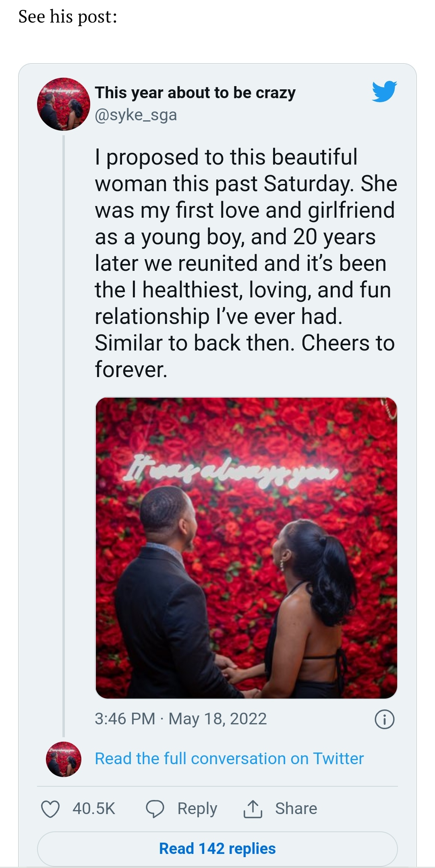This screenshot has width=435, height=868.
Task: Click the 3:46 PM May 18, 2022 timestamp
Action: pyautogui.click(x=181, y=719)
